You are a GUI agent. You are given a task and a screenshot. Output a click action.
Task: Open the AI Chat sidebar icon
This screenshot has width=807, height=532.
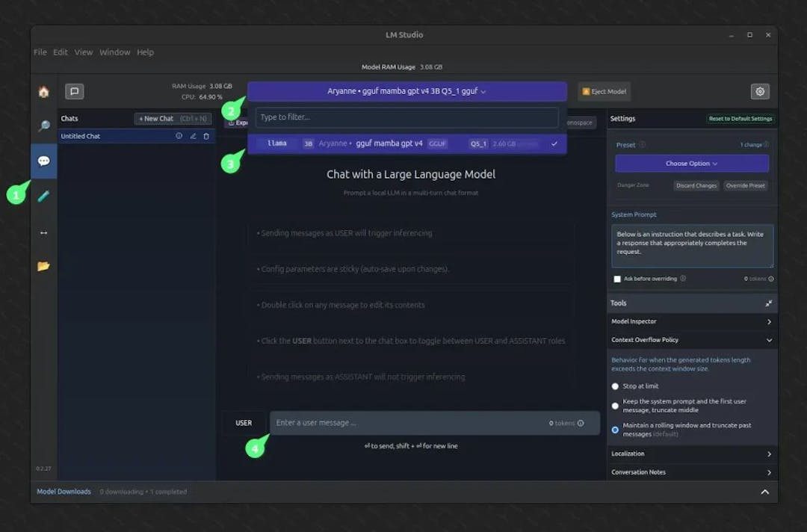(43, 161)
